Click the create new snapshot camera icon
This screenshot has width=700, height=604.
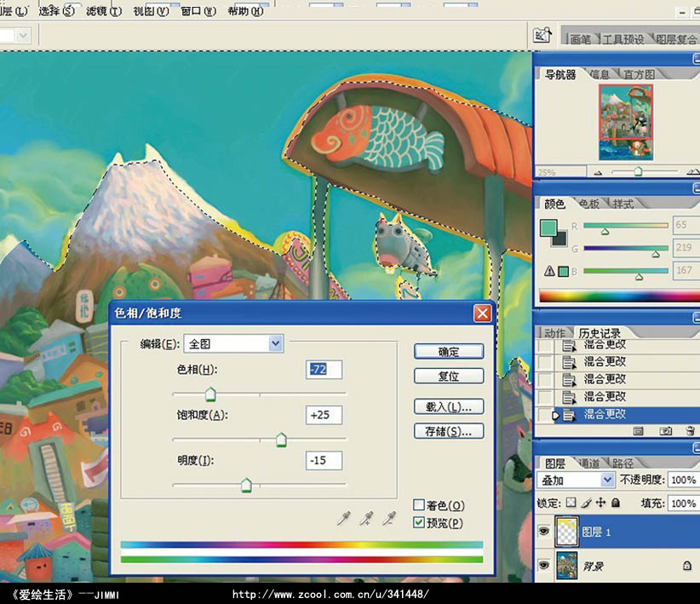[x=665, y=431]
